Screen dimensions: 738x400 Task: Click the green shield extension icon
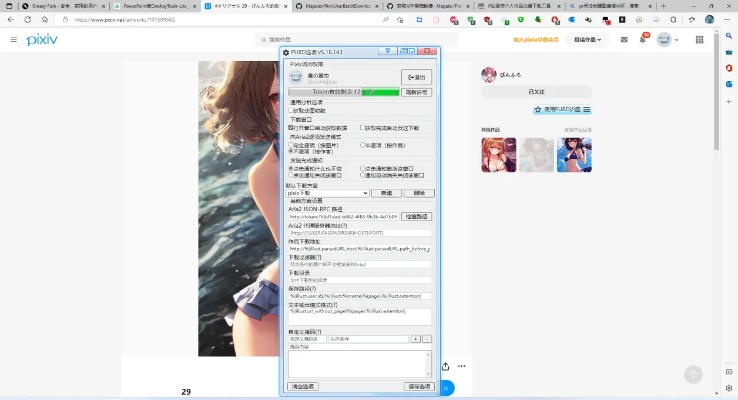tap(521, 20)
